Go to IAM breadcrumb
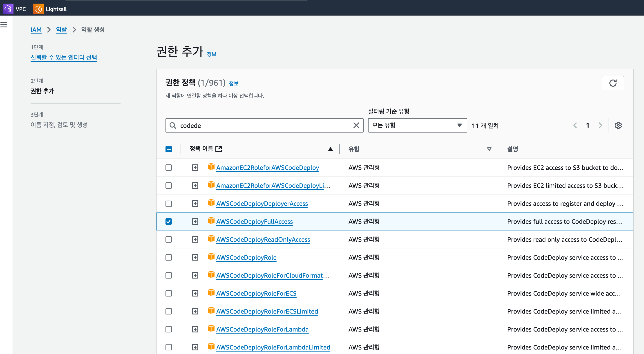This screenshot has width=644, height=354. tap(36, 30)
